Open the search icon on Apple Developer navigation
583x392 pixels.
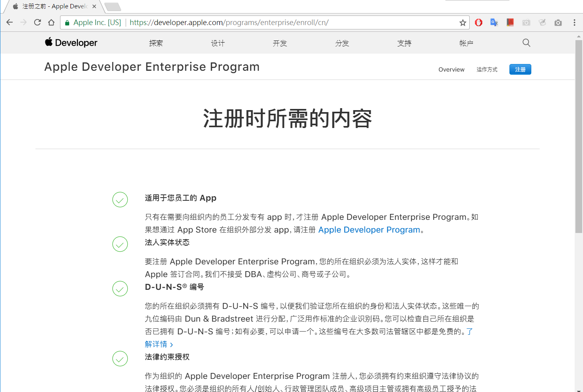click(x=526, y=43)
